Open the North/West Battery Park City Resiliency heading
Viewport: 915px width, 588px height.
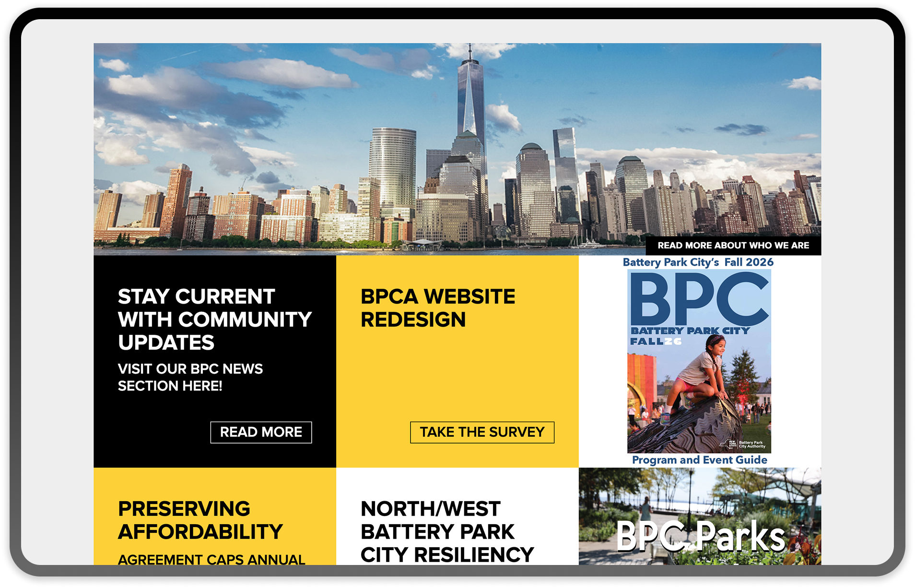click(x=447, y=531)
